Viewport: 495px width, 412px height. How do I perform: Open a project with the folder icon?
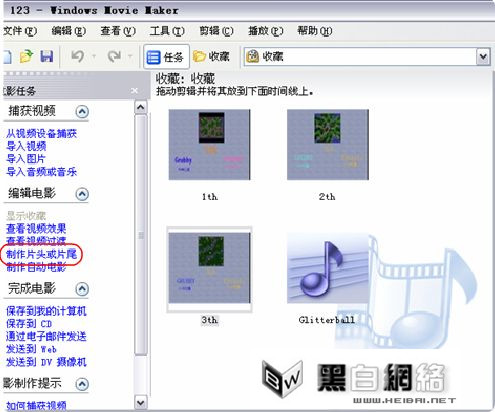(26, 56)
